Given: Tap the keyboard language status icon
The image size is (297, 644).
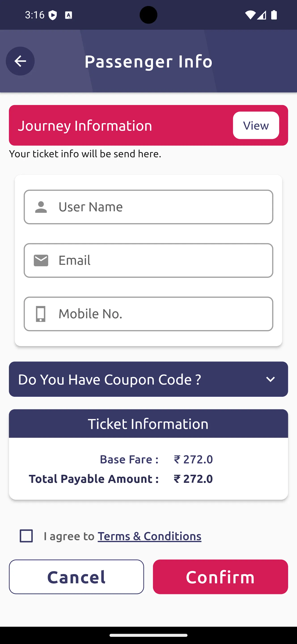Looking at the screenshot, I should tap(68, 15).
